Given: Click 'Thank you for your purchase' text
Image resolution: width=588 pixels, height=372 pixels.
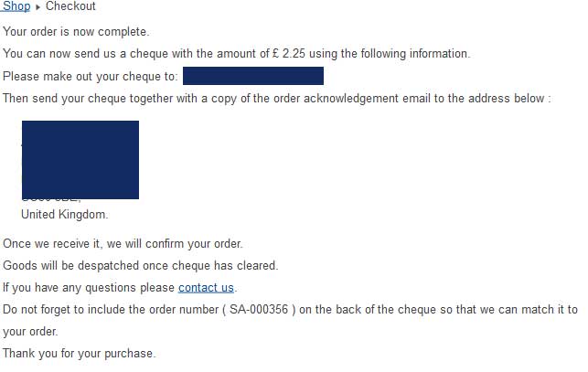Looking at the screenshot, I should coord(80,354).
